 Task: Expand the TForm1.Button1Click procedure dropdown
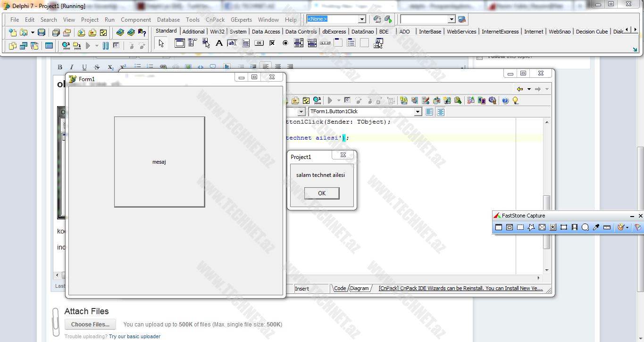click(418, 112)
